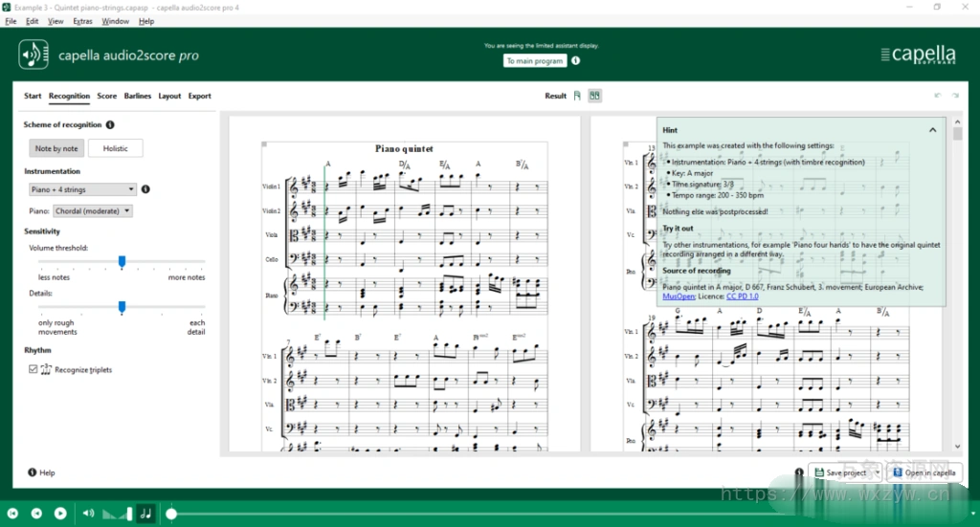Click the Open in capella button
The image size is (980, 527).
[924, 472]
